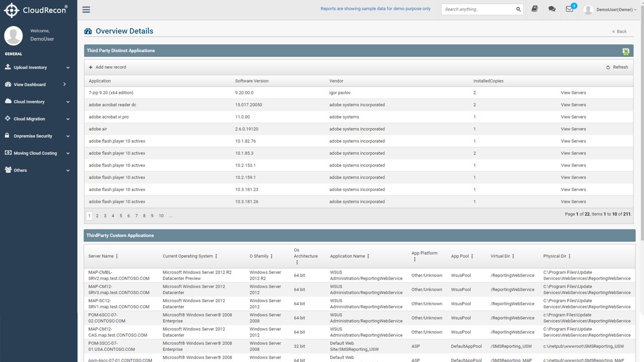View Servers for adobe acrobat reader dc
This screenshot has height=362, width=644.
(574, 105)
